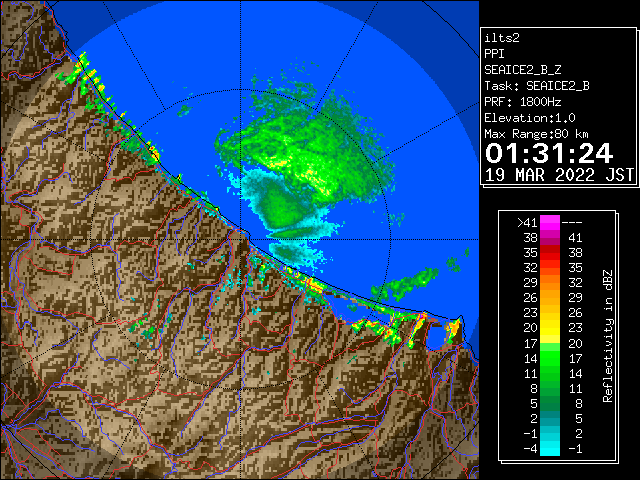Pick the yellow swatch for 20 to 23 dBZ
The image size is (640, 480).
tap(550, 328)
